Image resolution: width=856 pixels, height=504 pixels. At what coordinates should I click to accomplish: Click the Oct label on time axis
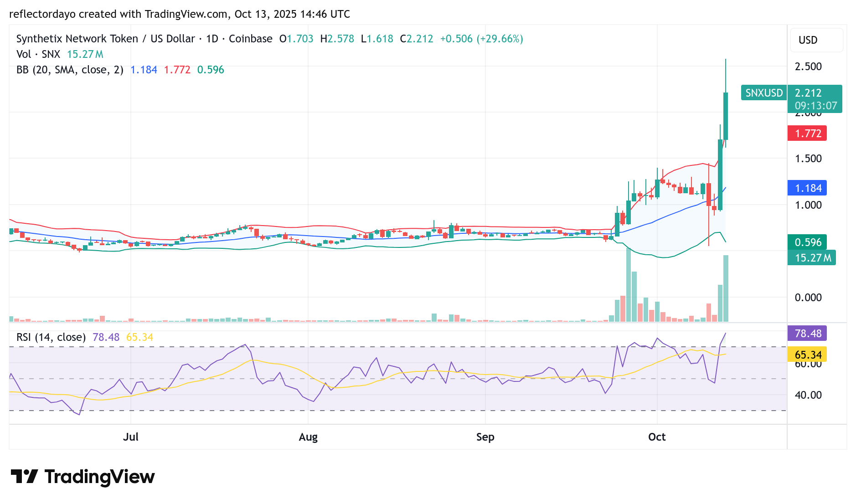657,437
